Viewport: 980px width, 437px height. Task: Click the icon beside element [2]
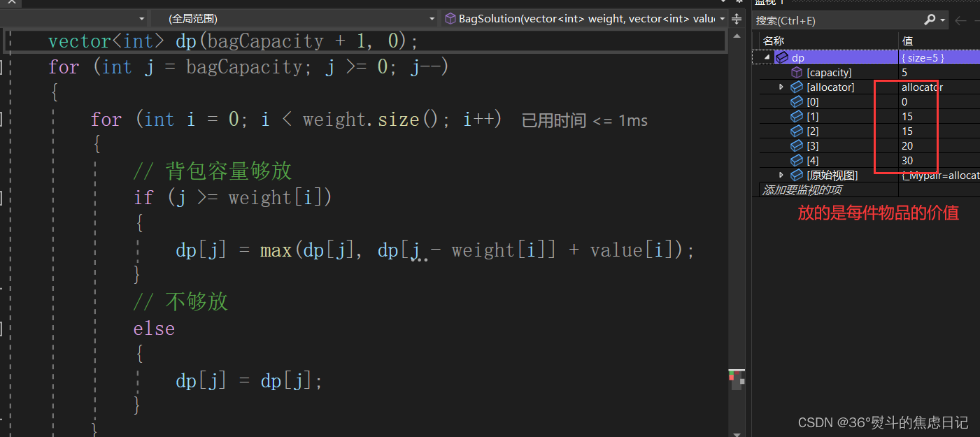[x=797, y=131]
